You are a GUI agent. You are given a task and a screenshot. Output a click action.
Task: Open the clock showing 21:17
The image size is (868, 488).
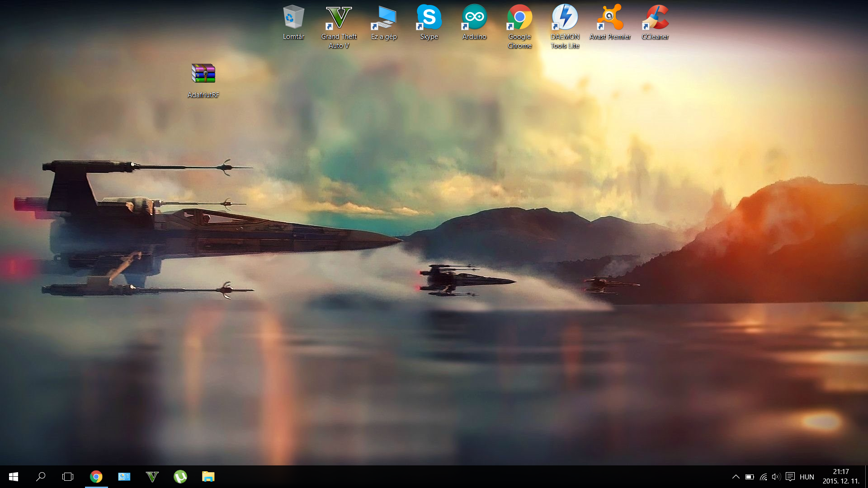841,477
